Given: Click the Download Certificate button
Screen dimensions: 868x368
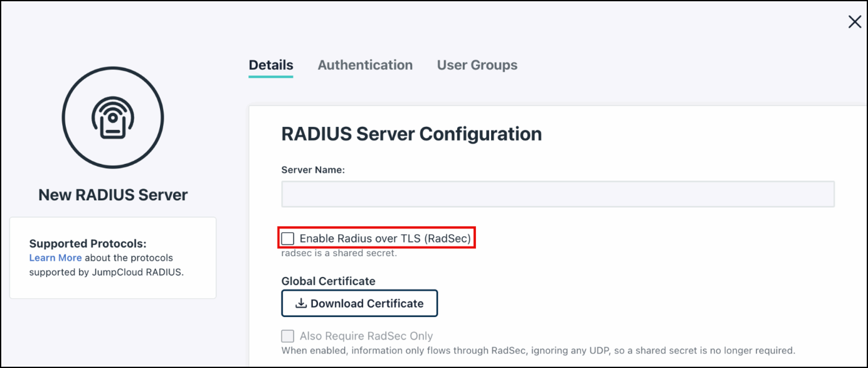Looking at the screenshot, I should [359, 303].
